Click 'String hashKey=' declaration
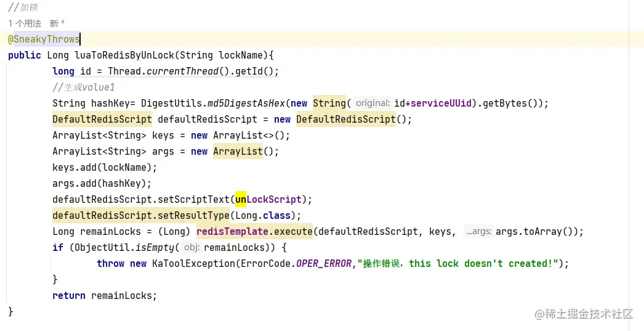Viewport: 644px width, 331px height. click(x=94, y=103)
